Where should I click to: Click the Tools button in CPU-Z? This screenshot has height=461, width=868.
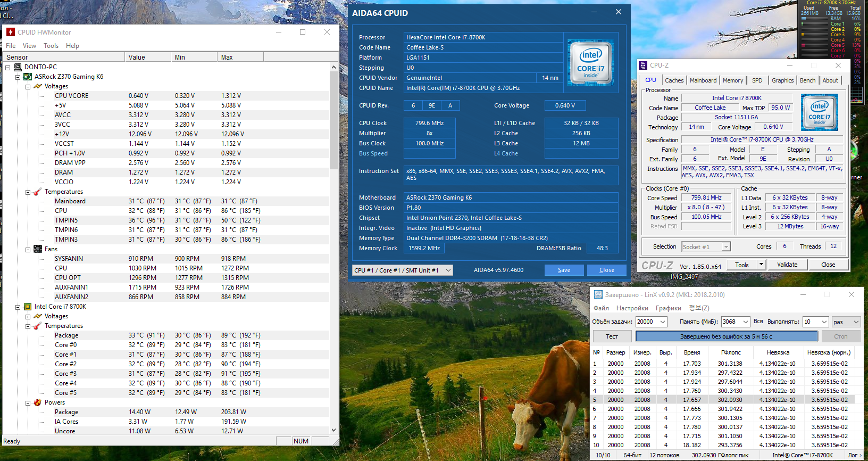coord(742,265)
